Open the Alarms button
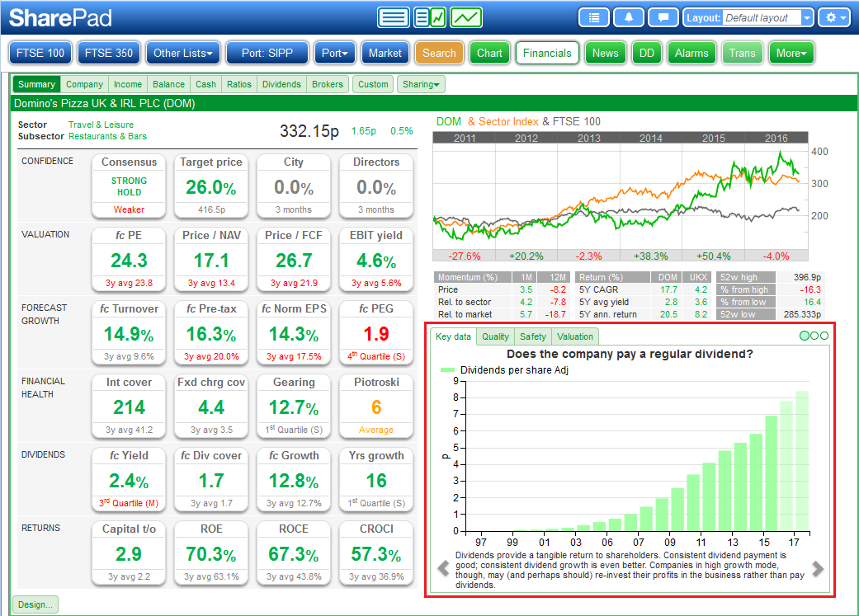This screenshot has width=859, height=616. tap(692, 53)
